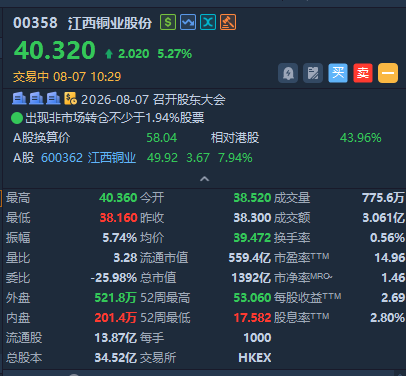Click the red 卖 sell button
This screenshot has width=406, height=376.
(x=363, y=73)
